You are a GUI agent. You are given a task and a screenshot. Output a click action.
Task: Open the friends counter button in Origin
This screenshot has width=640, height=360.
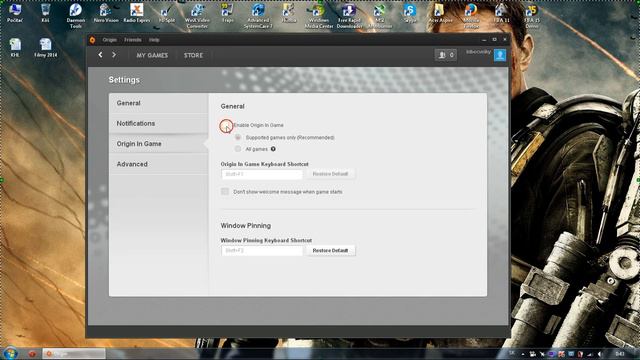445,55
